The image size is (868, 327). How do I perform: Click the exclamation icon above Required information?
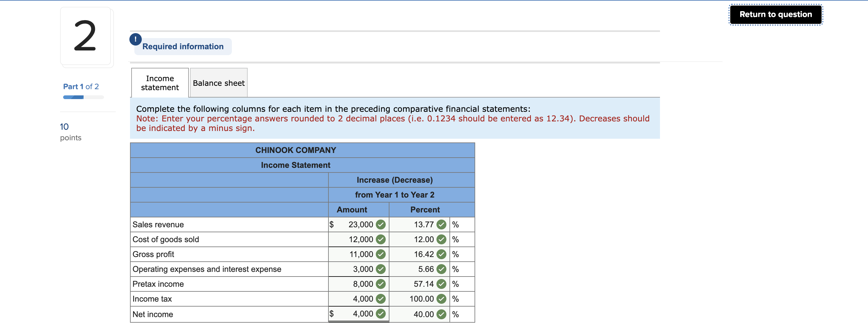coord(136,39)
